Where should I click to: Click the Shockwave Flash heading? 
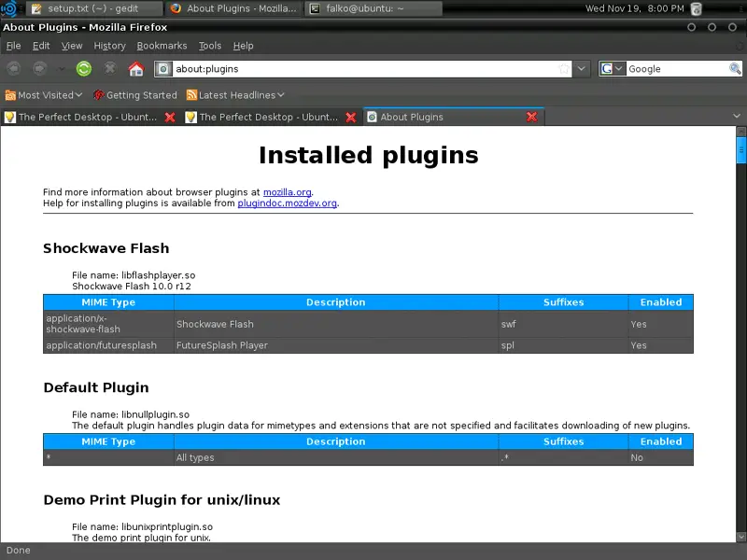[106, 248]
